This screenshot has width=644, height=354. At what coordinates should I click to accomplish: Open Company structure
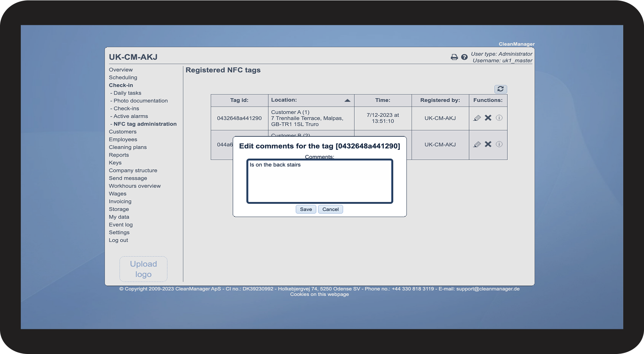click(x=133, y=170)
